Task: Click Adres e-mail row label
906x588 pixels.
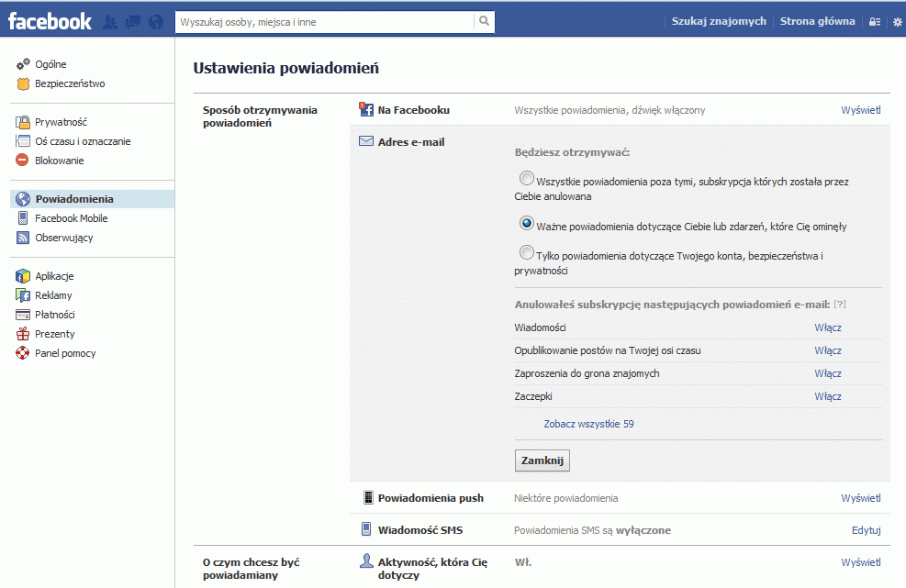Action: 411,142
